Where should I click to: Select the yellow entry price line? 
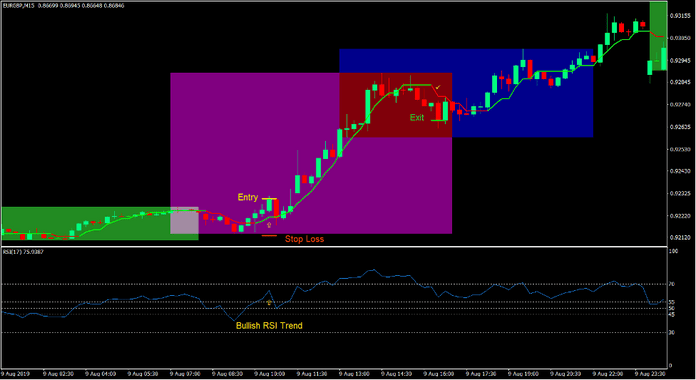269,198
